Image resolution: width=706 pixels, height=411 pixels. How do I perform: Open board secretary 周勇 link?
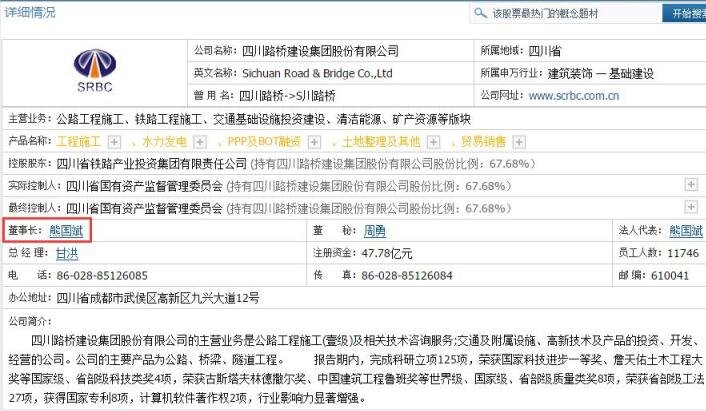375,231
